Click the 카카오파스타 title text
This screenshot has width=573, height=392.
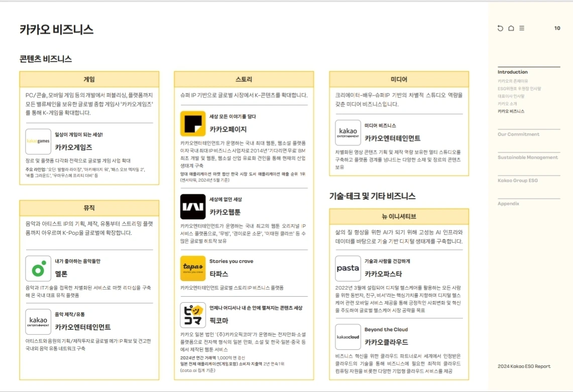383,274
